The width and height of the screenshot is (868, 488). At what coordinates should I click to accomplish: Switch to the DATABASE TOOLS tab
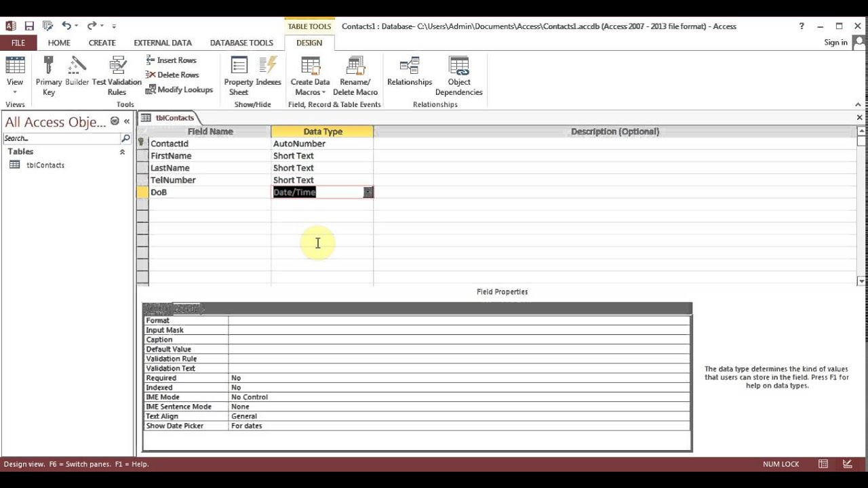(241, 43)
